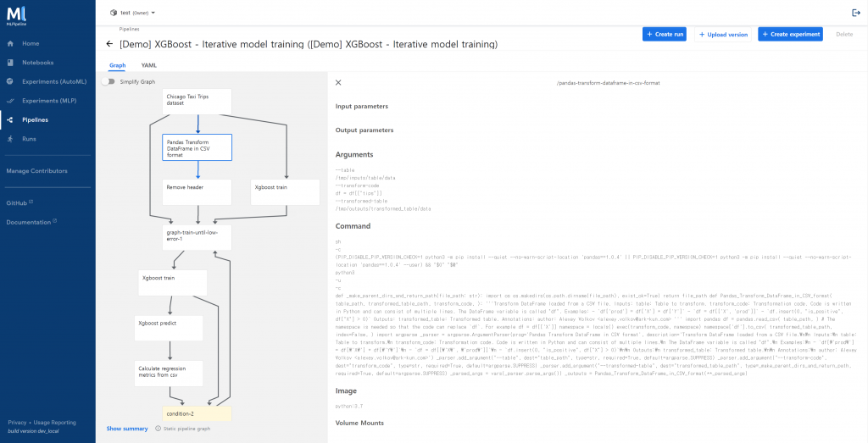Click the Upload version button

723,34
